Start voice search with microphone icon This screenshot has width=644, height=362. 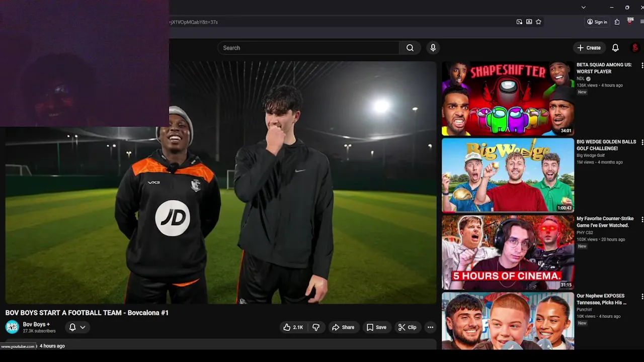433,48
